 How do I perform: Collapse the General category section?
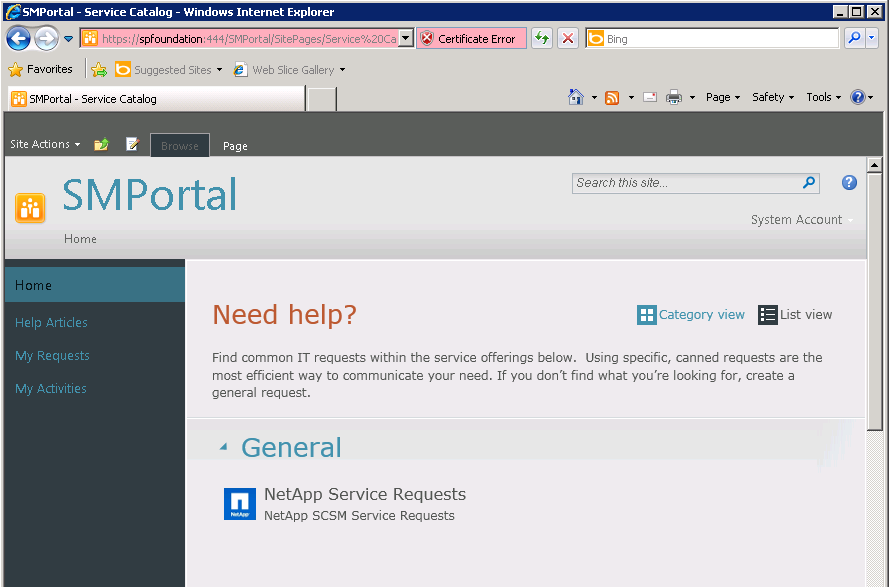223,447
